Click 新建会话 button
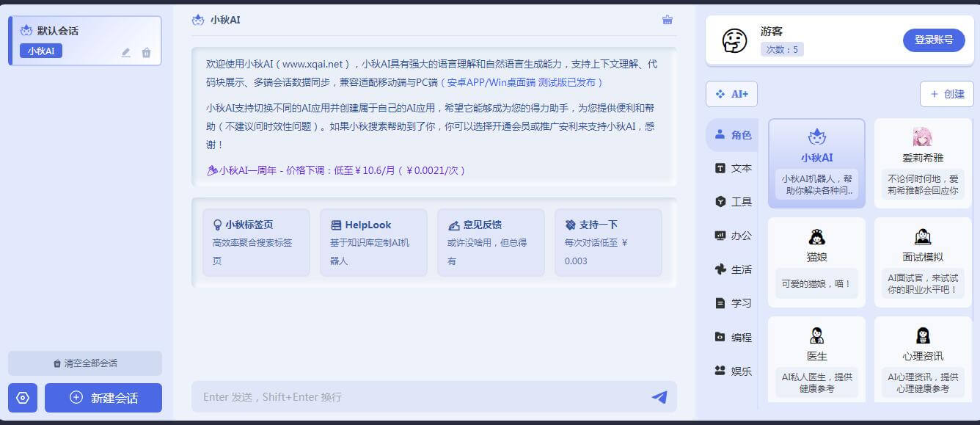 103,398
